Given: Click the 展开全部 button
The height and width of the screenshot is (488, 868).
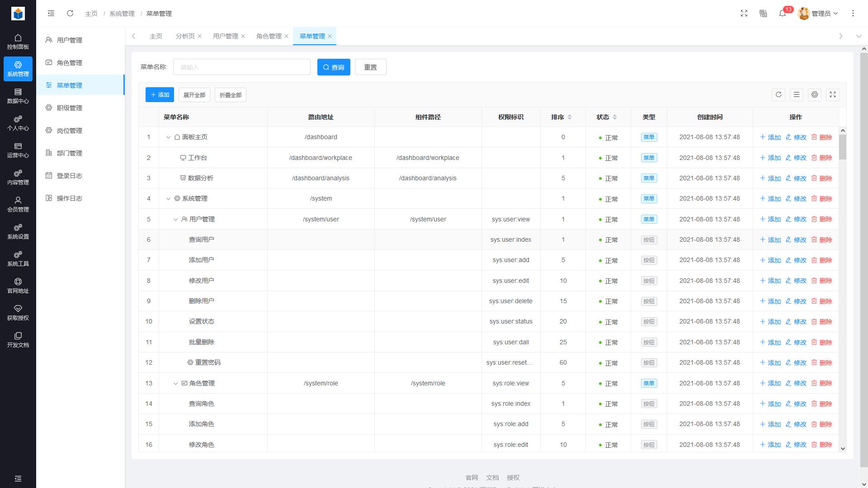Looking at the screenshot, I should [194, 95].
